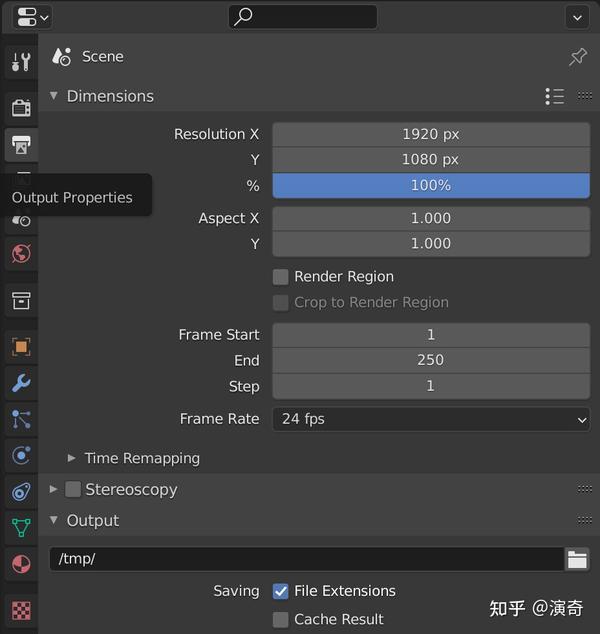Click the /tmp/ output path field
The width and height of the screenshot is (600, 634).
pos(306,559)
